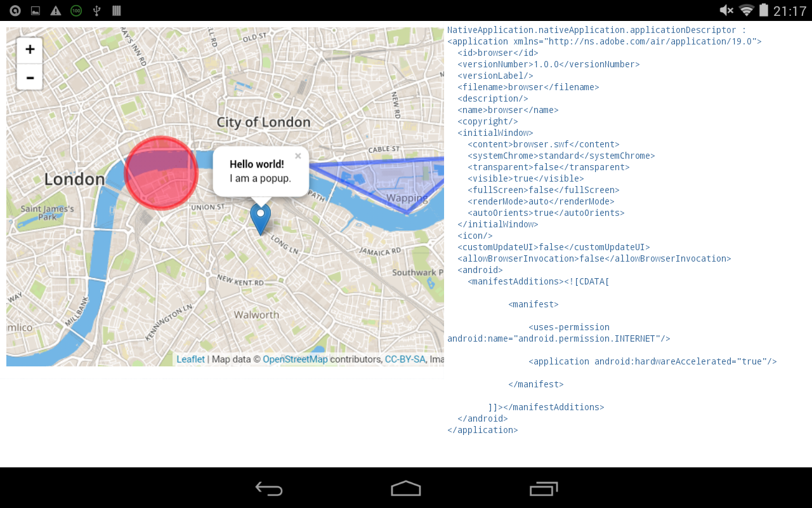
Task: Select the <name>browser</name> line
Action: [508, 110]
